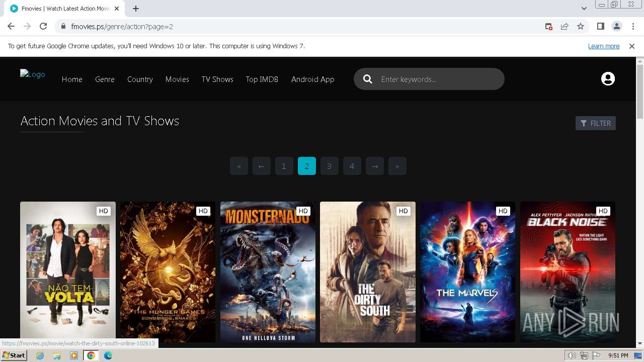This screenshot has width=644, height=362.
Task: Open the Action Center flag icon
Action: (596, 355)
